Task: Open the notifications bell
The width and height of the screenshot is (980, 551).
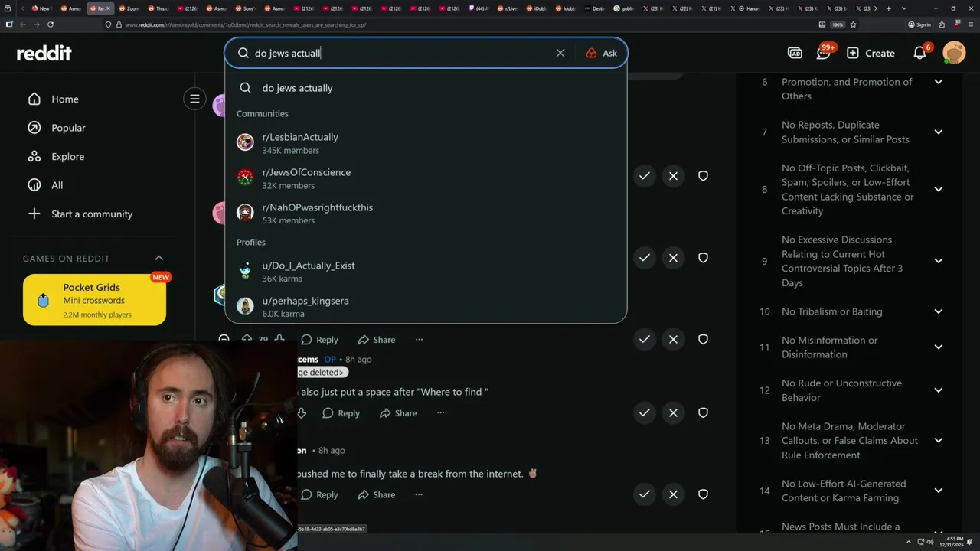Action: [920, 53]
